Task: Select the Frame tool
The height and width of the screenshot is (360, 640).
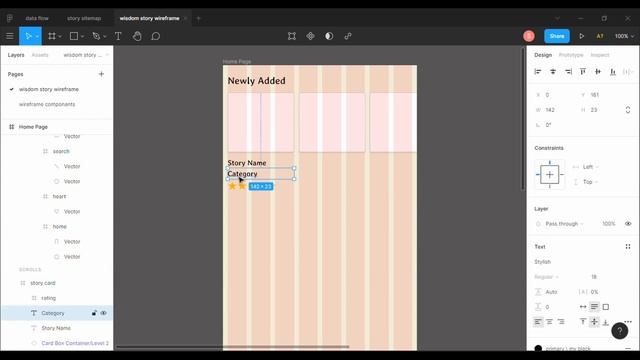Action: [x=52, y=36]
